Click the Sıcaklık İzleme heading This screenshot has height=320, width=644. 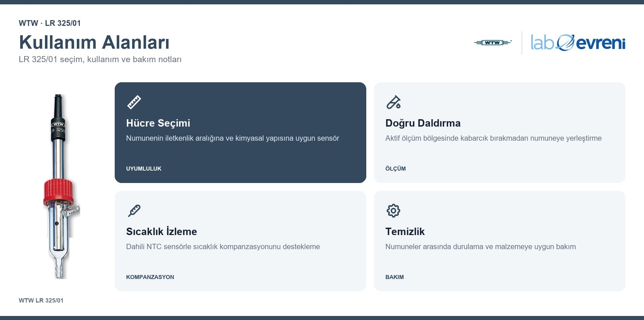point(161,231)
